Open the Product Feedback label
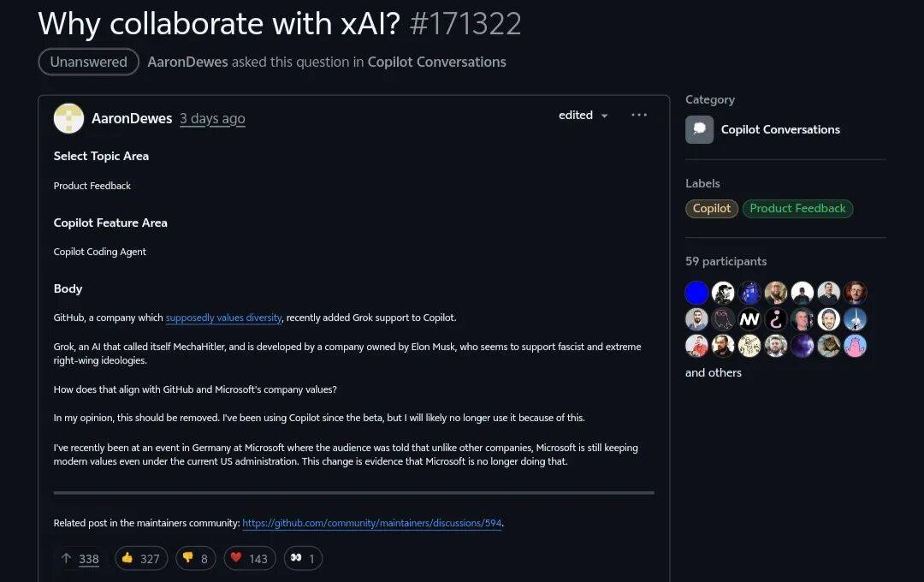 pyautogui.click(x=797, y=208)
